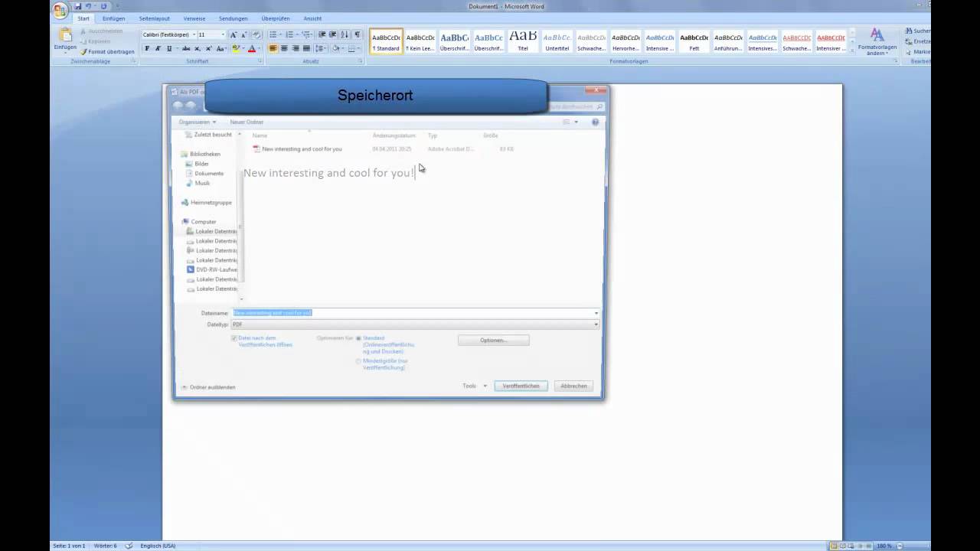Select Standard optimization radio button

pos(358,338)
